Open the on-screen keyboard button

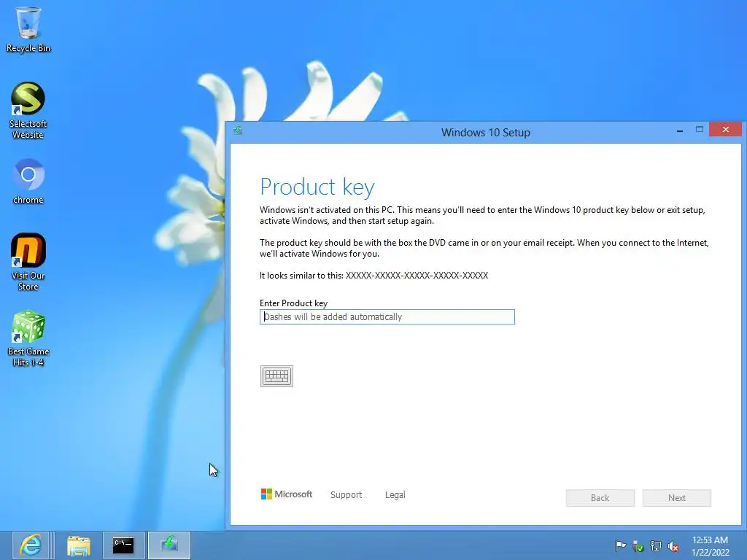point(276,376)
